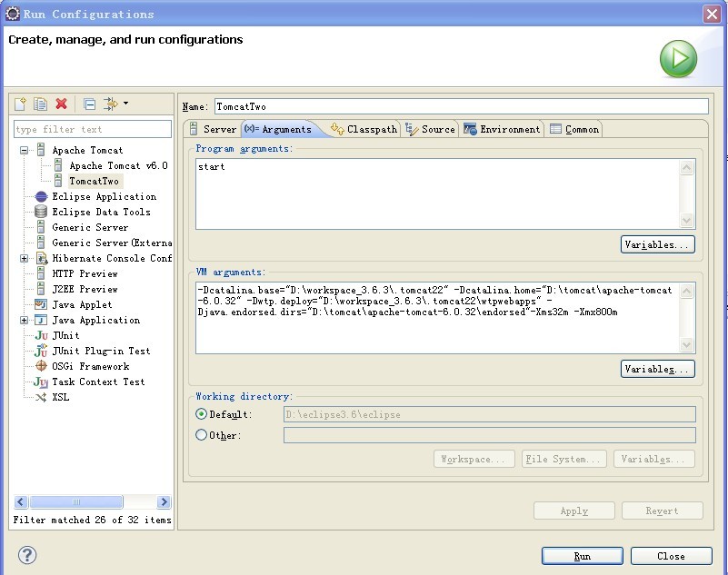Click the XSL icon in the tree
728x575 pixels.
tap(41, 397)
